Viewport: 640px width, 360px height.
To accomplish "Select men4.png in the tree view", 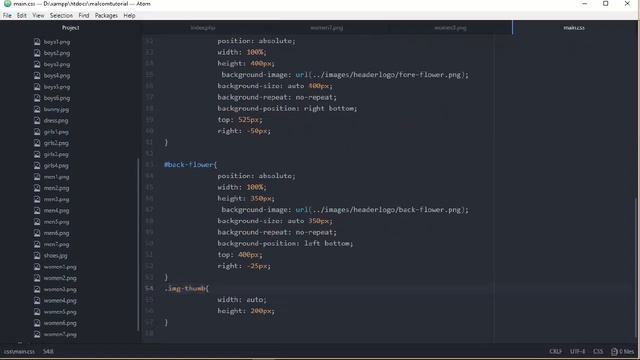I will tap(56, 211).
